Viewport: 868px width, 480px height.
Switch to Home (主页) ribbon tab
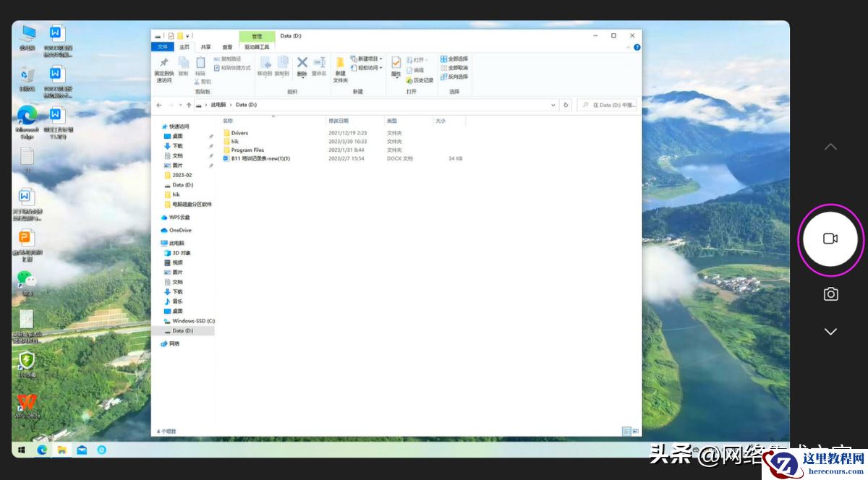184,47
